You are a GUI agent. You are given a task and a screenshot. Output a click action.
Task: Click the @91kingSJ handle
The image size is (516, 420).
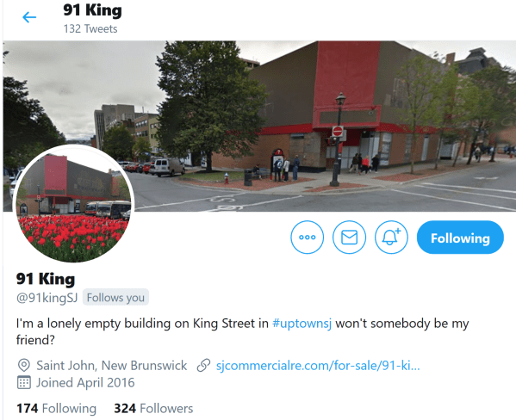click(47, 298)
